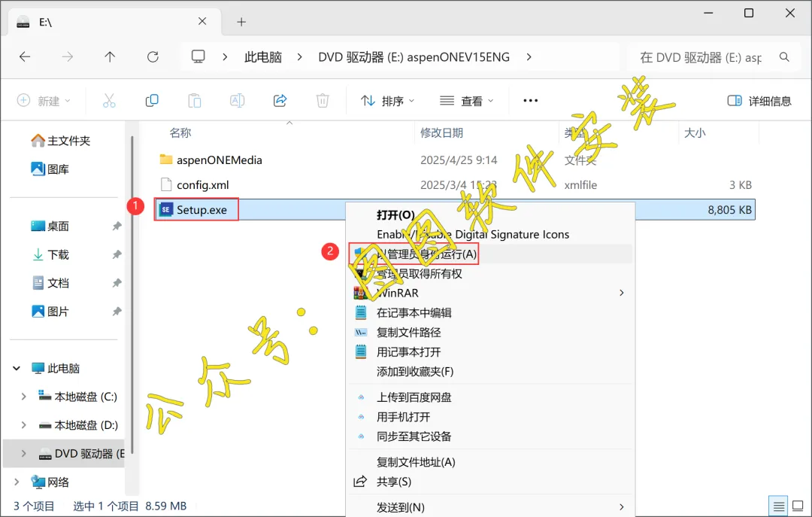Click pin icon next to 文档
812x517 pixels.
(x=117, y=283)
